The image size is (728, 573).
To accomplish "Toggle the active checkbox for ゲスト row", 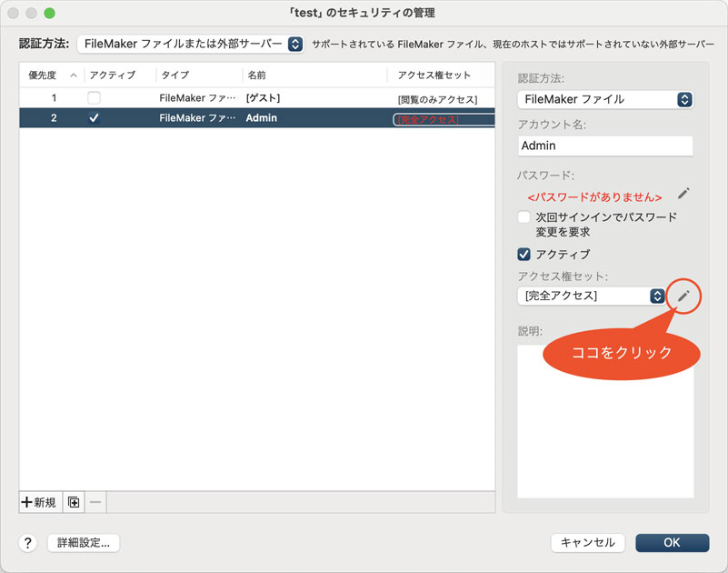I will [94, 97].
